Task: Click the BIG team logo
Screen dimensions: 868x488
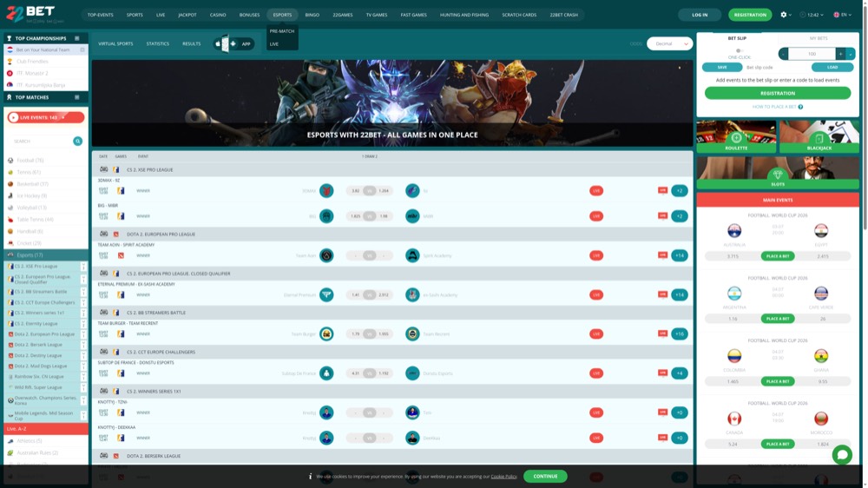Action: click(x=326, y=216)
